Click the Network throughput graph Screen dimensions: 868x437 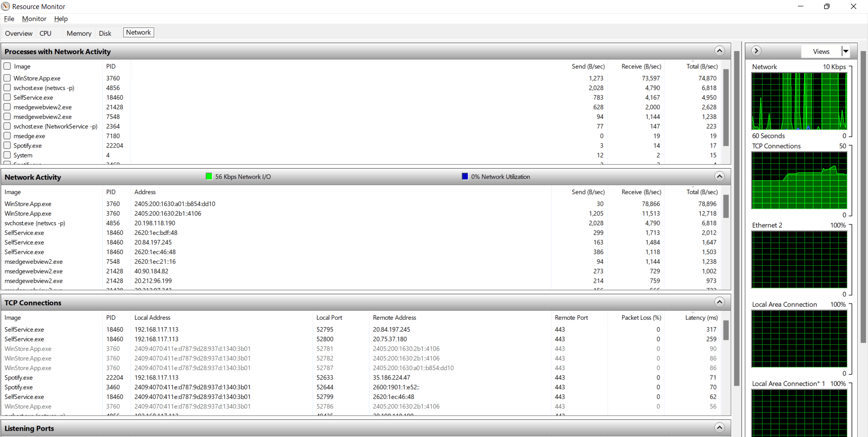(799, 101)
